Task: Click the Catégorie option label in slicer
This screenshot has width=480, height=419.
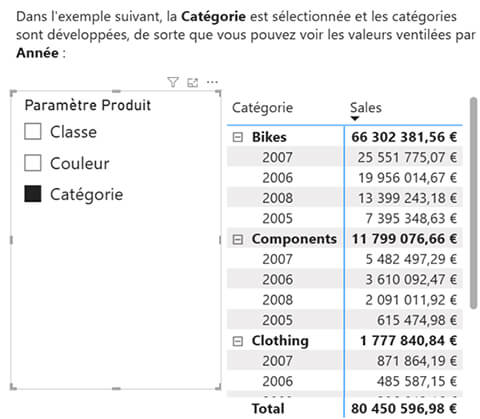Action: [87, 195]
